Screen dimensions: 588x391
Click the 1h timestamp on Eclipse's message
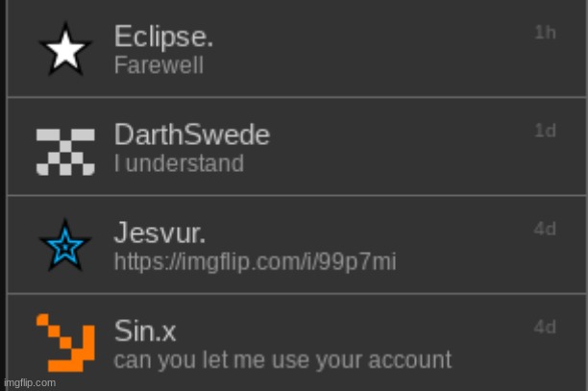(x=545, y=33)
